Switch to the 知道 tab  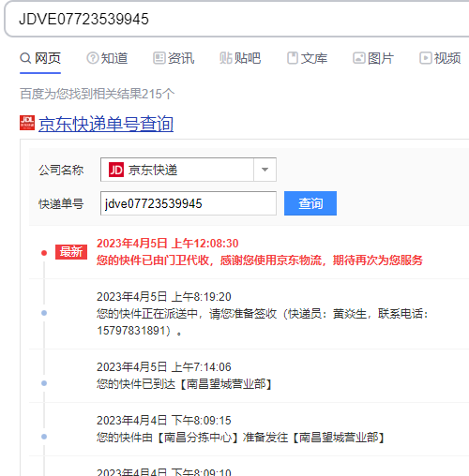107,58
